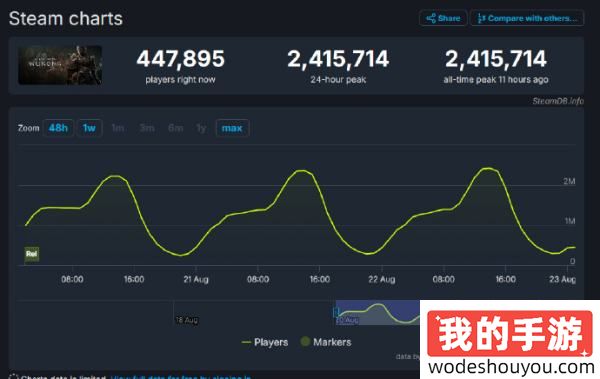Click the Steam charts heading
The height and width of the screenshot is (379, 600).
tap(66, 18)
